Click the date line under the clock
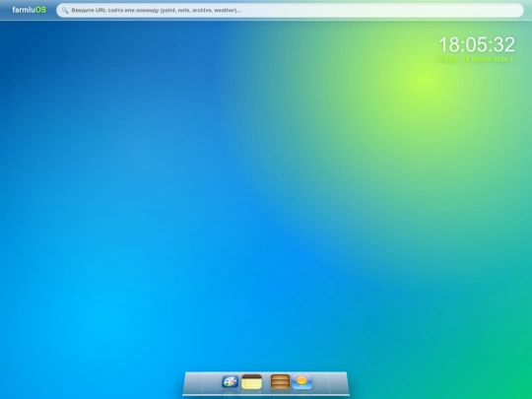Viewport: 532px width, 399px height. pyautogui.click(x=475, y=59)
